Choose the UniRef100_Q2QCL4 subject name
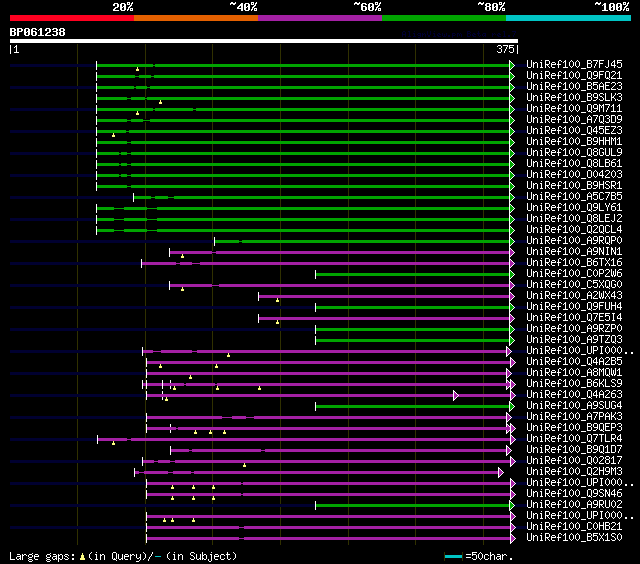This screenshot has width=640, height=564. (574, 230)
